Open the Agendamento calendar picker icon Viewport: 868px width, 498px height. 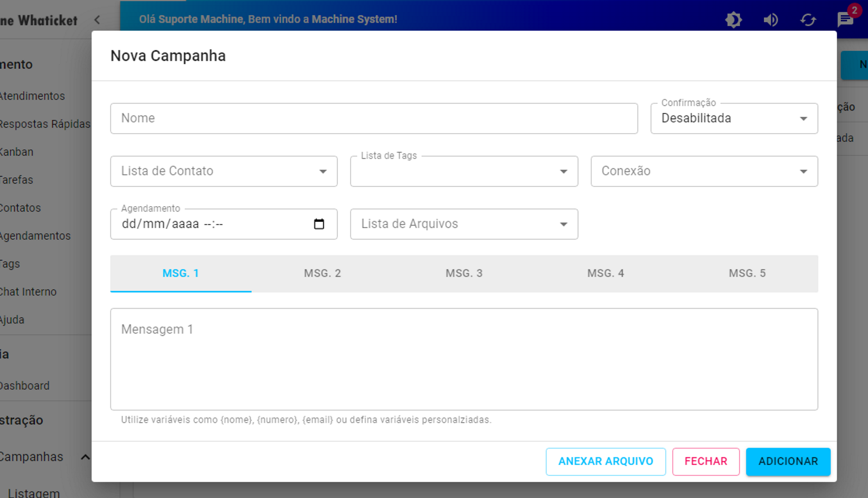pos(319,224)
